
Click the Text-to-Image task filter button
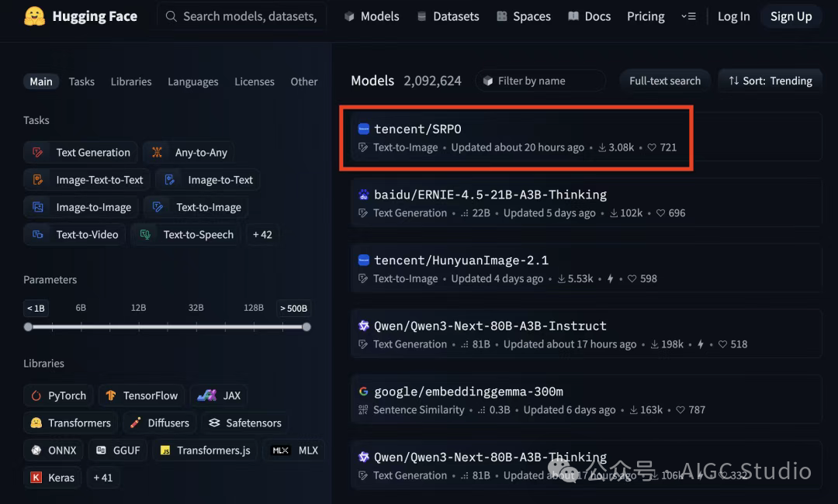pos(196,207)
